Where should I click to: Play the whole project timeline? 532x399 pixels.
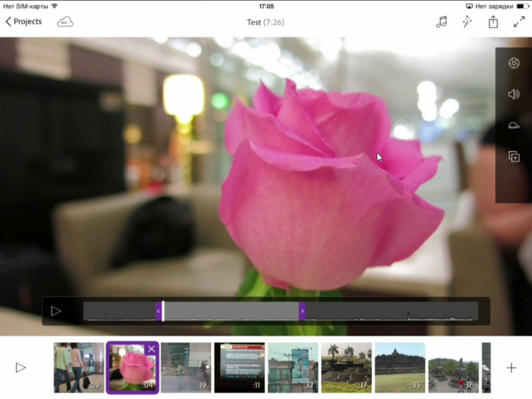click(21, 367)
